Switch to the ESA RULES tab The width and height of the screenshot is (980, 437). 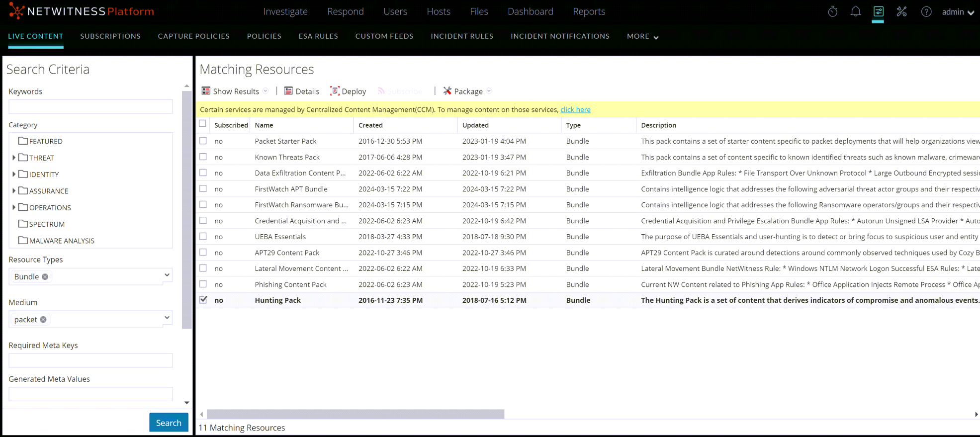point(318,36)
